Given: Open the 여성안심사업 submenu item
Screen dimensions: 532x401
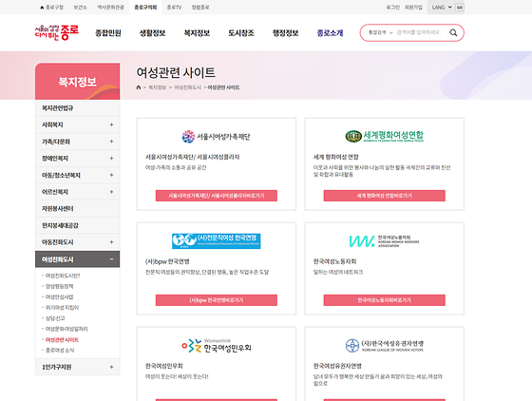Looking at the screenshot, I should click(59, 296).
